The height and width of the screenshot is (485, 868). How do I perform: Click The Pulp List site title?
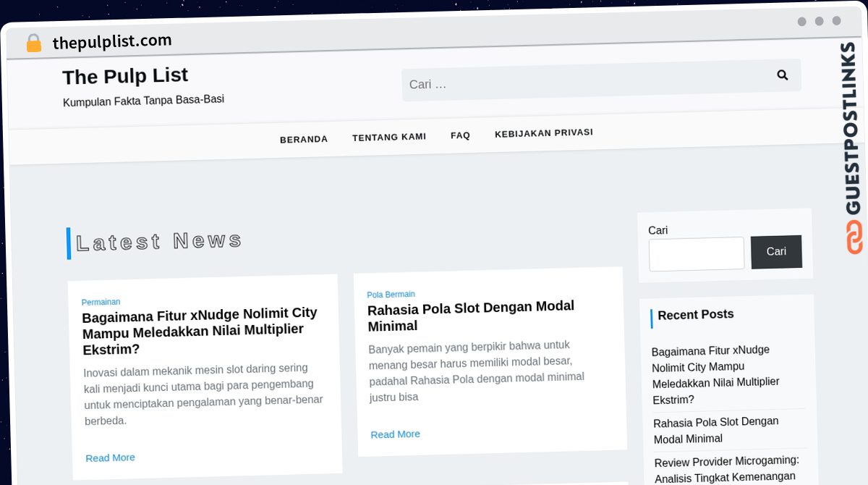click(x=125, y=76)
